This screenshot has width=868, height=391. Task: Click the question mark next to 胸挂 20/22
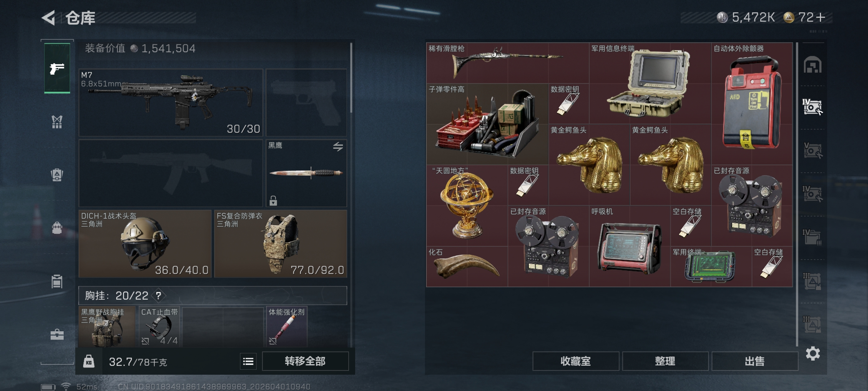pos(158,296)
